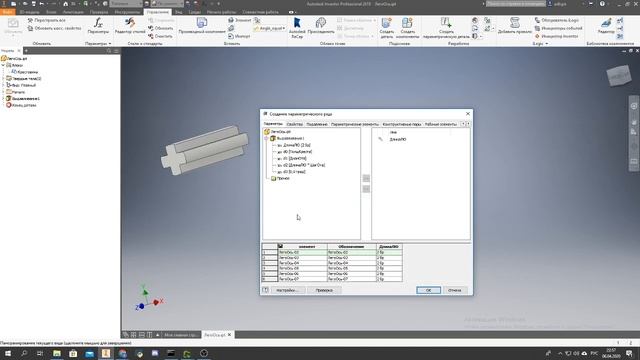Click Windows Start button
The width and height of the screenshot is (640, 360).
pos(7,353)
